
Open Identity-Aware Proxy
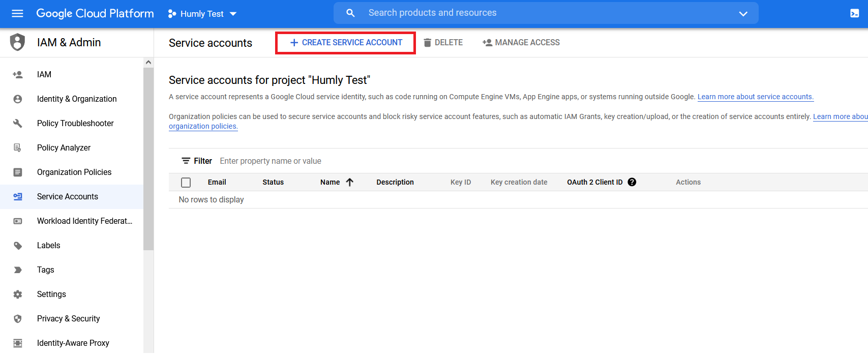(x=72, y=343)
